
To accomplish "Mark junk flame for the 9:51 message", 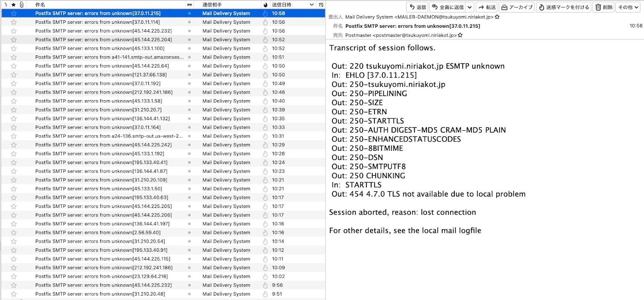I will point(265,294).
